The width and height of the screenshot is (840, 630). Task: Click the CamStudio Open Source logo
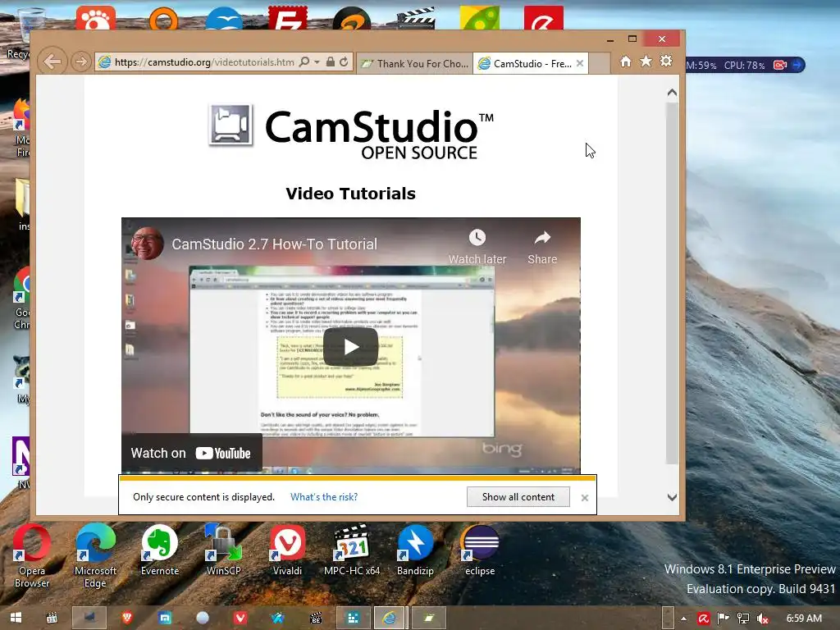pyautogui.click(x=351, y=132)
